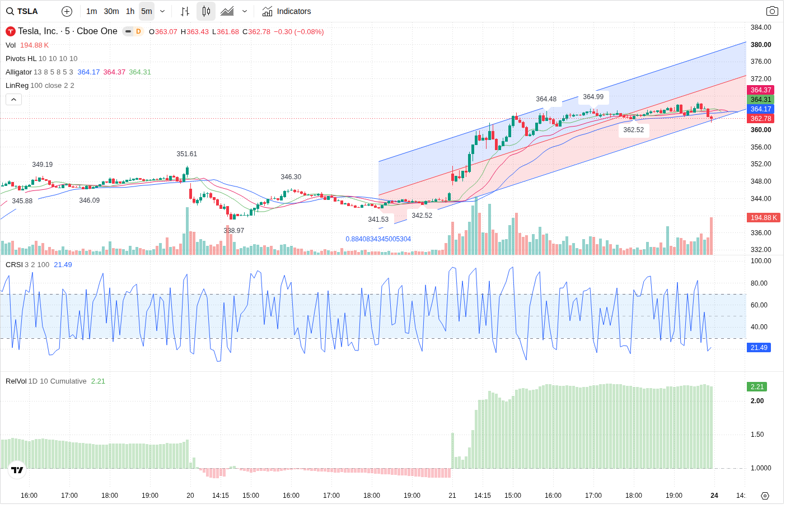Click the close price C362.78 value
The width and height of the screenshot is (795, 532).
[256, 32]
